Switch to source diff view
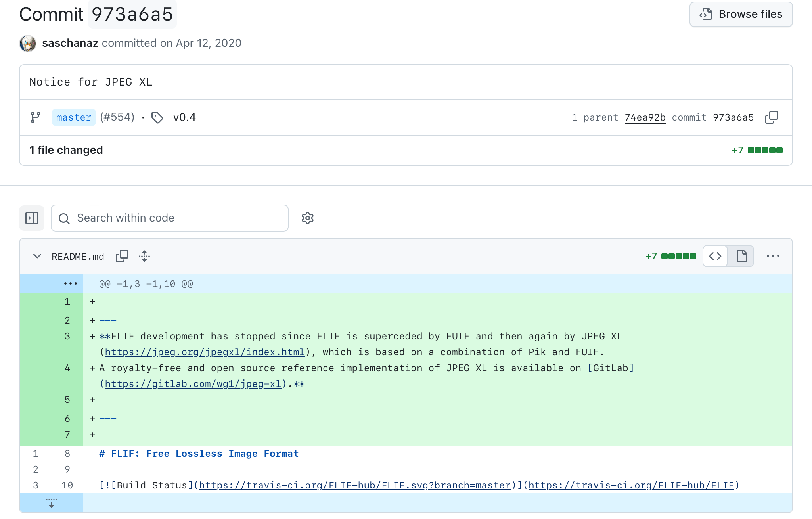Screen dimensions: 812x519 (x=715, y=256)
